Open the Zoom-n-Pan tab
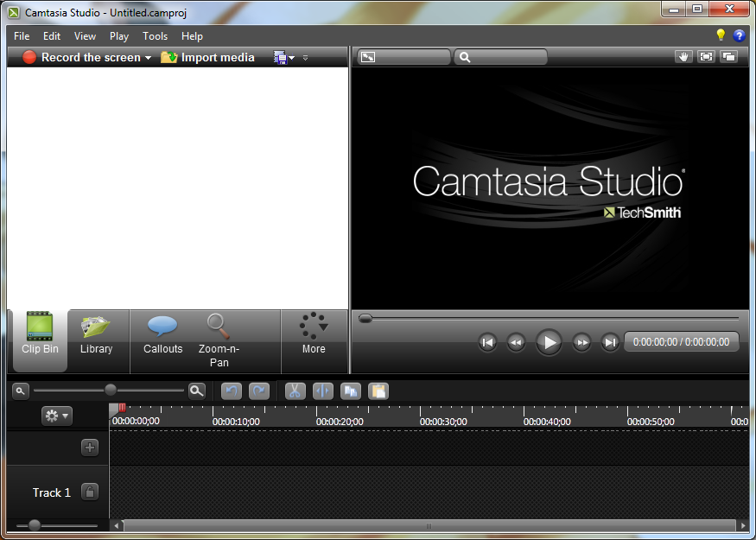This screenshot has height=540, width=756. (219, 340)
